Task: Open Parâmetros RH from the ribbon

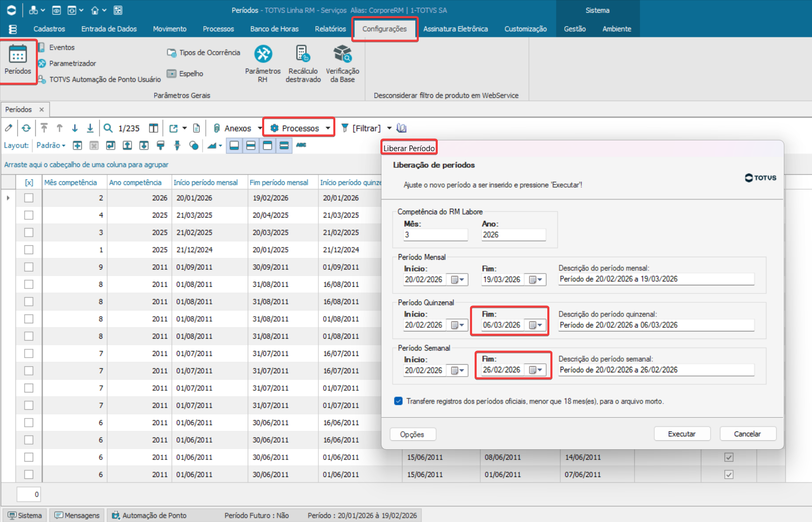Action: click(x=263, y=64)
